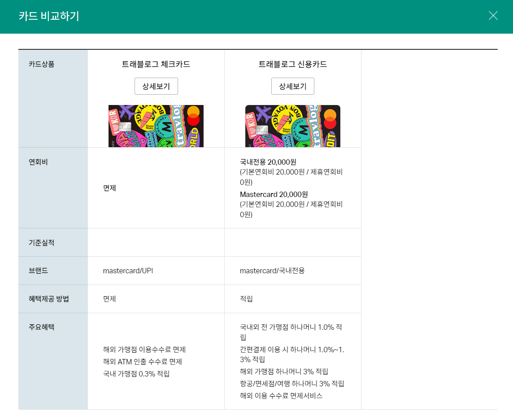The height and width of the screenshot is (420, 513).
Task: Click the 연회비 row label
Action: click(38, 162)
